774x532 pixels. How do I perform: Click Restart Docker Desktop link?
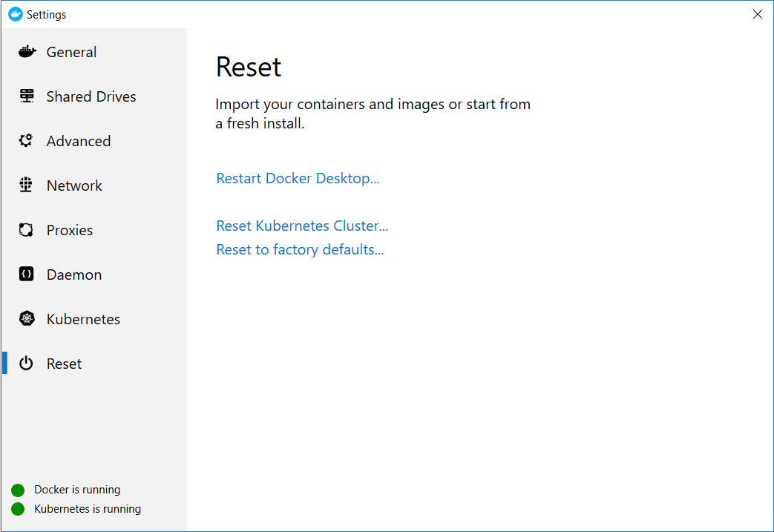[298, 178]
